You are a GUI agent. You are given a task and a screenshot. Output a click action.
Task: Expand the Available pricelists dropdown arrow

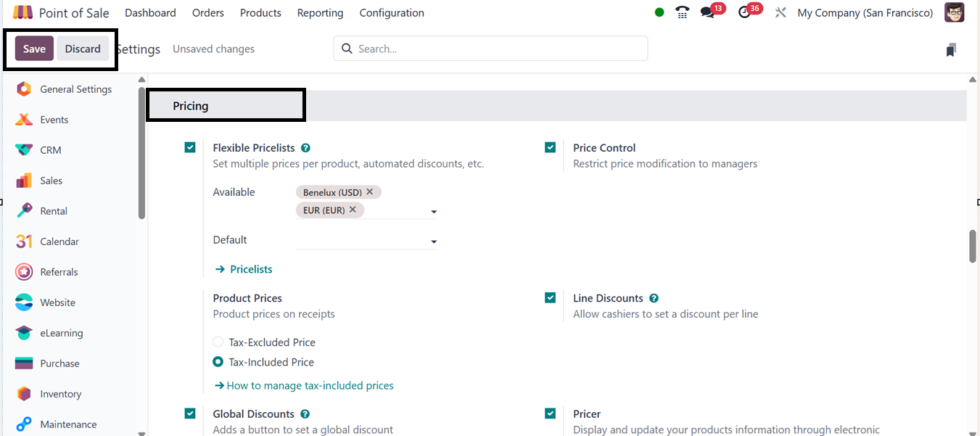tap(434, 212)
